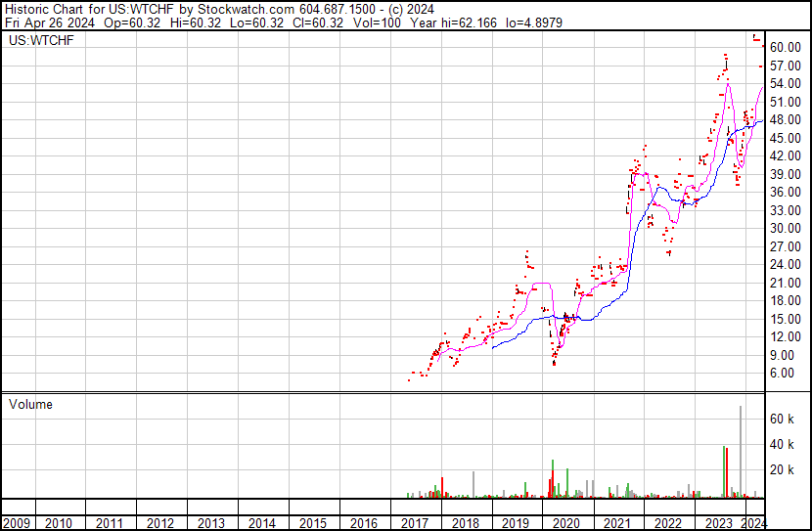The image size is (812, 531).
Task: Click the 2024 year label on time axis
Action: pos(754,523)
